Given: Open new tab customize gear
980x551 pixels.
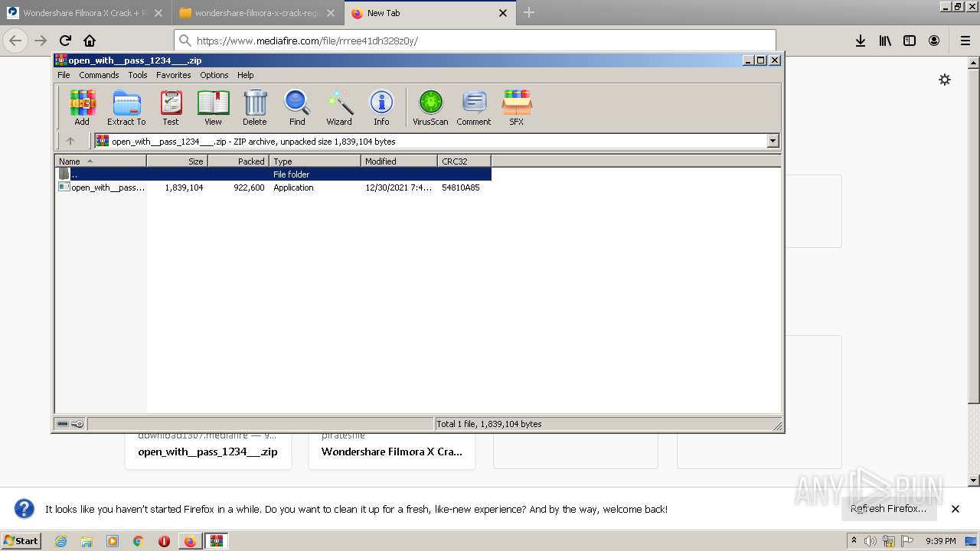Looking at the screenshot, I should pos(945,80).
